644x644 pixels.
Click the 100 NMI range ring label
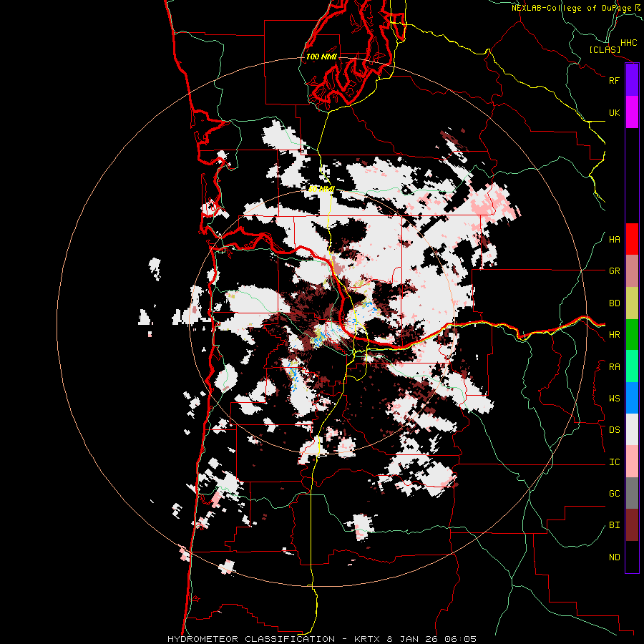tap(321, 57)
